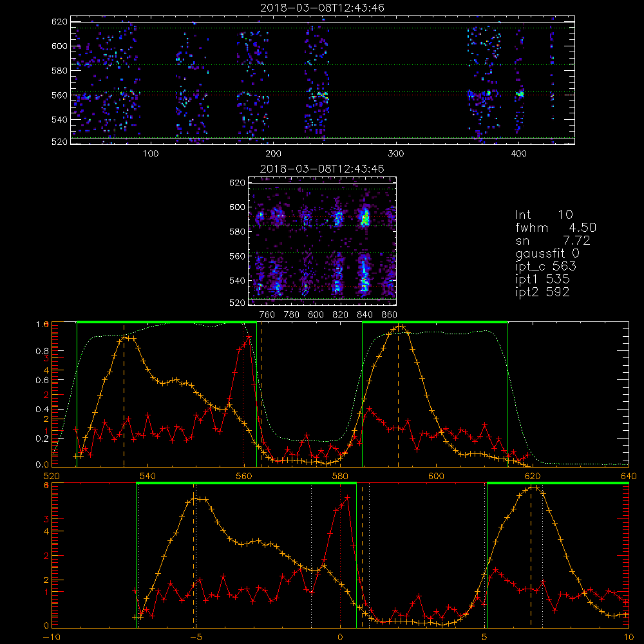
Task: Click profile plot x-axis label 640
Action: point(629,476)
